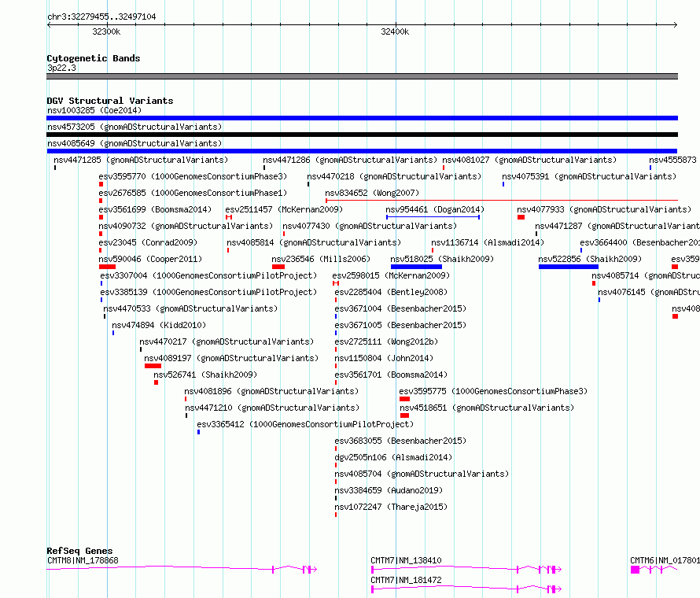
Task: Open nsv4470217 (gnomADStructuralVariants) label
Action: click(x=227, y=341)
